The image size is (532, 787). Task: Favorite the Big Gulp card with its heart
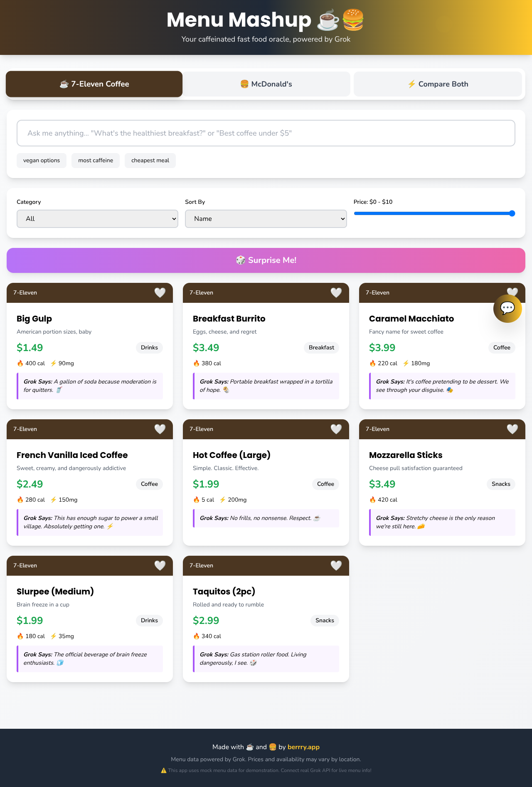pyautogui.click(x=160, y=293)
